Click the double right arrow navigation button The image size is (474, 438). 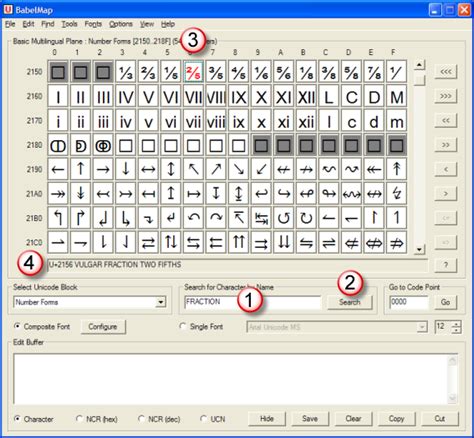coord(446,145)
